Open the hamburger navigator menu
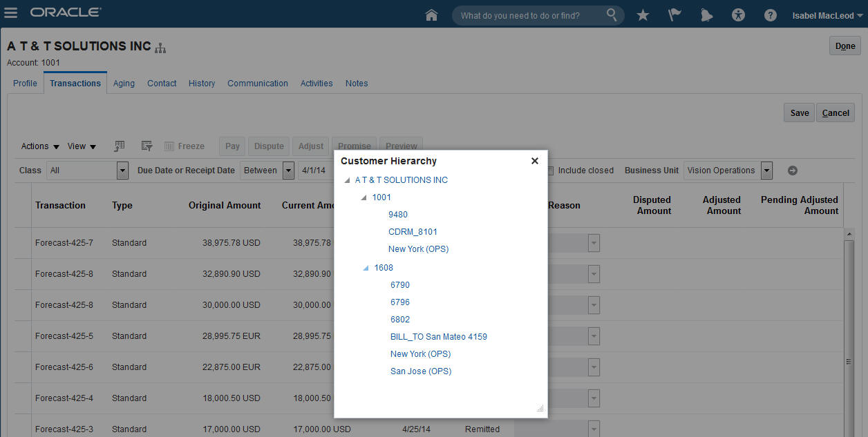Viewport: 868px width, 437px height. [11, 13]
